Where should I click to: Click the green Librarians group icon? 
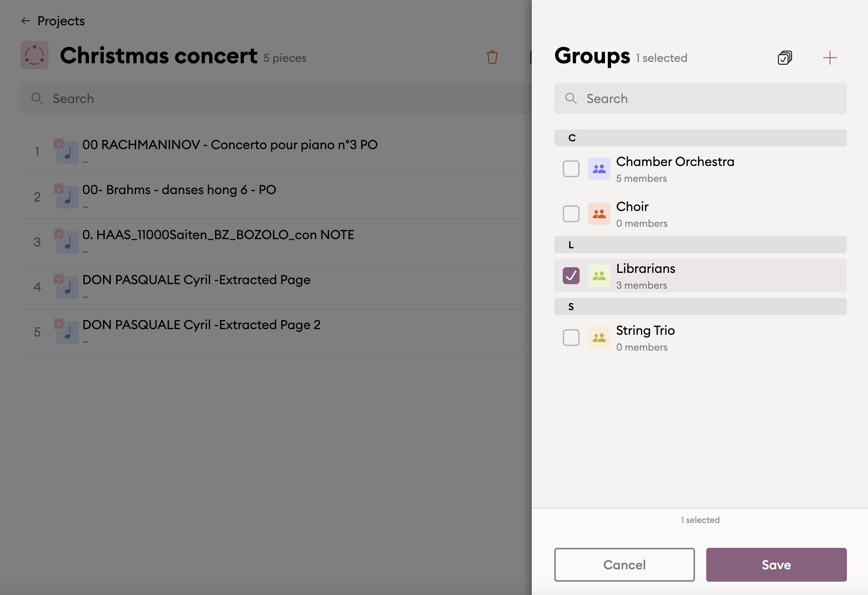click(x=599, y=276)
